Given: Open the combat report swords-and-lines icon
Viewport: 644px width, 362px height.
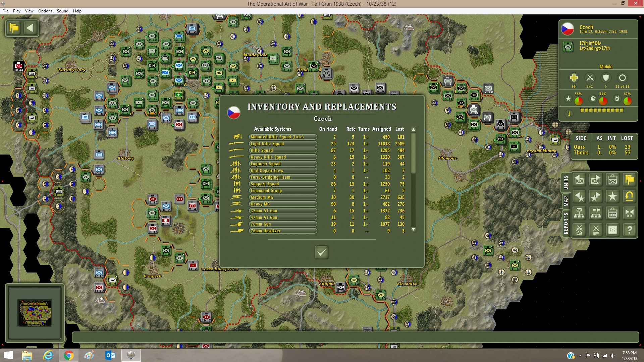Looking at the screenshot, I should click(596, 230).
